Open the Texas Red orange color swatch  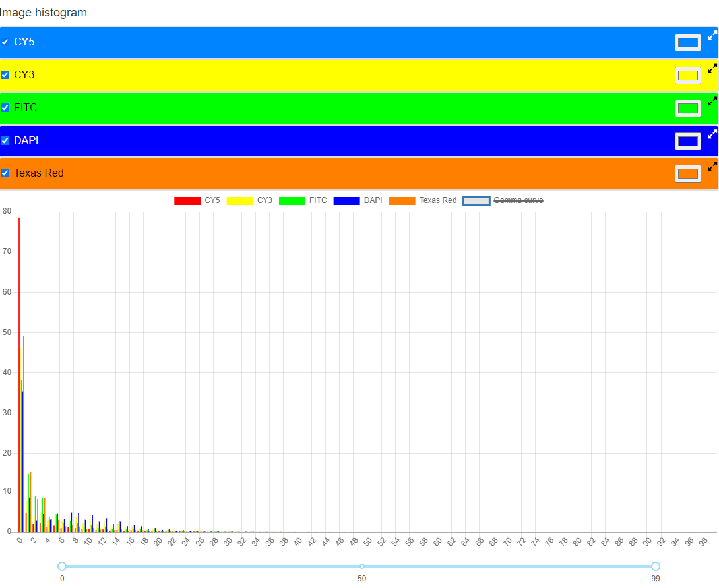click(687, 174)
